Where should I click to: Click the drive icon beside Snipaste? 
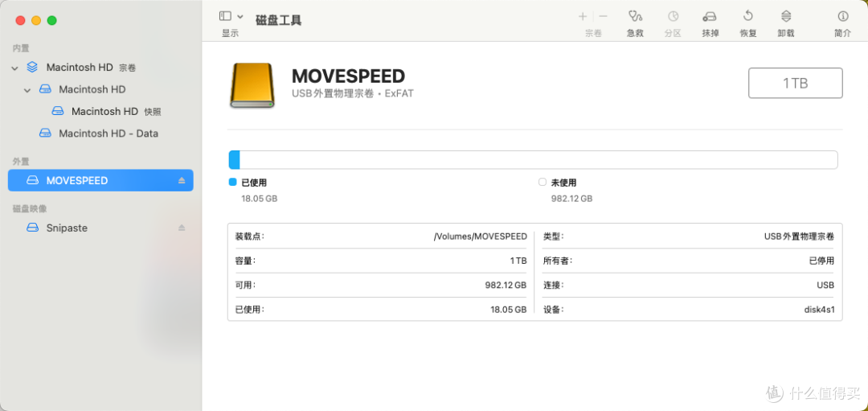pyautogui.click(x=33, y=228)
